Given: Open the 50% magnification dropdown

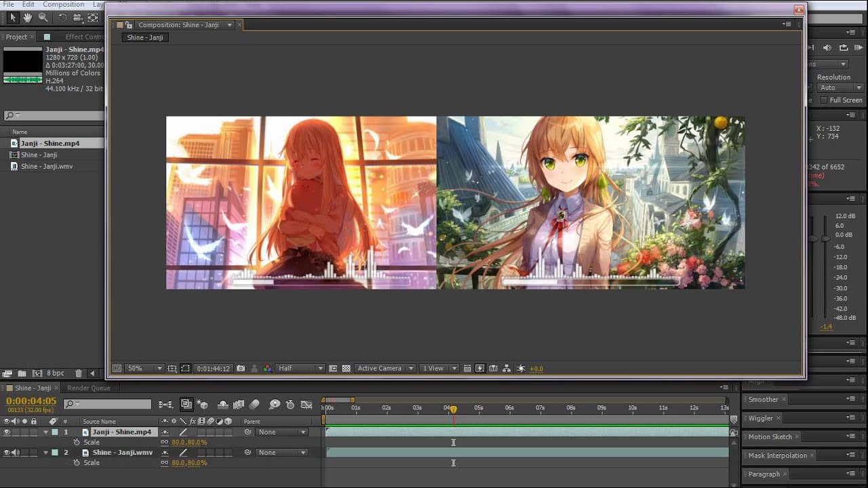Looking at the screenshot, I should click(x=144, y=369).
